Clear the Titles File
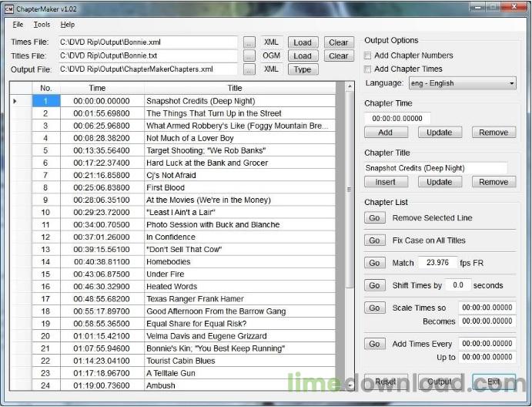532x407 pixels. (x=339, y=55)
